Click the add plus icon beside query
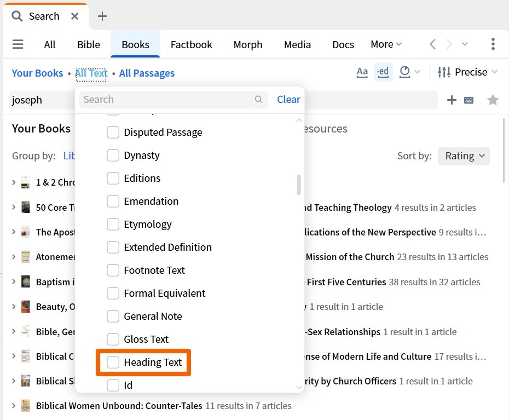This screenshot has width=509, height=420. tap(452, 100)
